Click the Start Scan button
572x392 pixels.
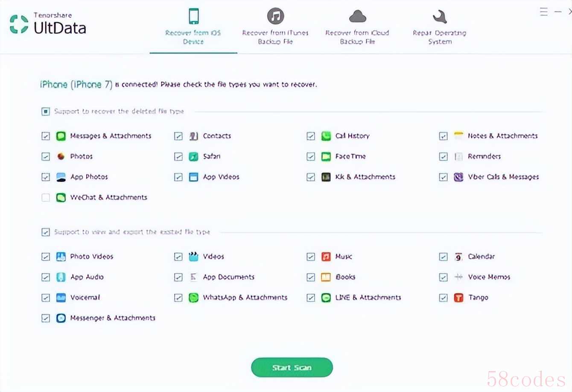pos(292,368)
